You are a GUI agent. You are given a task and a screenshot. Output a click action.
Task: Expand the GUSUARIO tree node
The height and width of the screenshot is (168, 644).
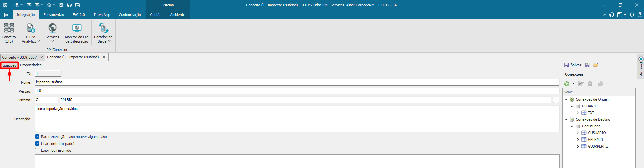[x=578, y=133]
